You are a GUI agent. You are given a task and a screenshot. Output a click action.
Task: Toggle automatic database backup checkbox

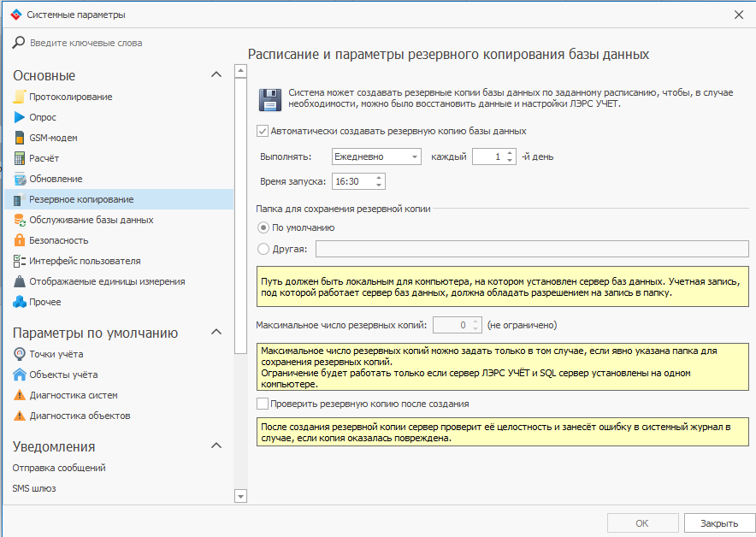click(x=263, y=131)
